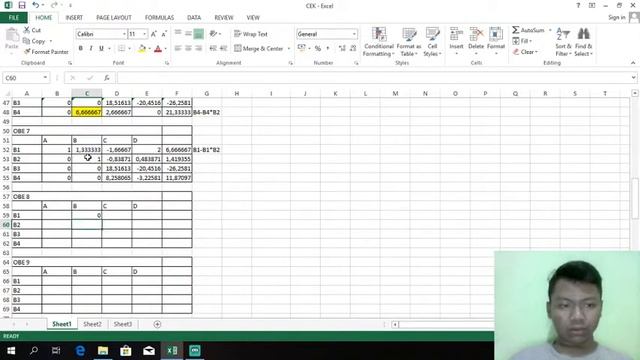Switch to the INSERT tab
Screen dimensions: 640x360
[74, 18]
